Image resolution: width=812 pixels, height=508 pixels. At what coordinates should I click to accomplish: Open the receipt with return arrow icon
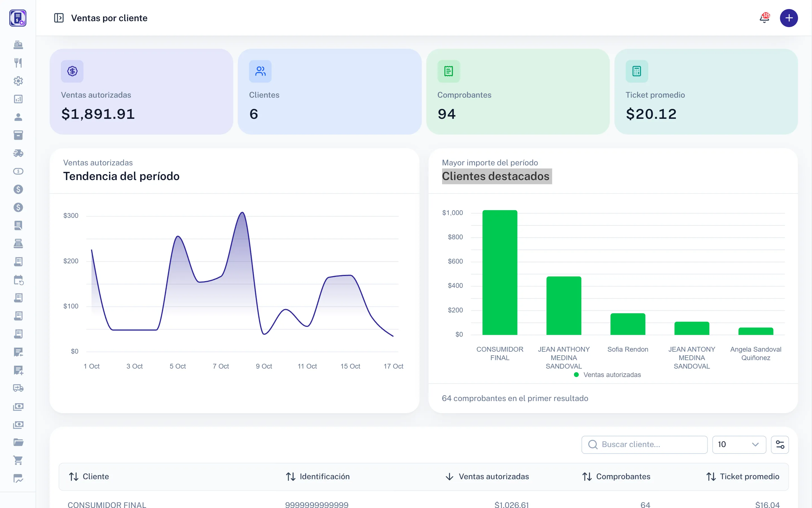[18, 352]
